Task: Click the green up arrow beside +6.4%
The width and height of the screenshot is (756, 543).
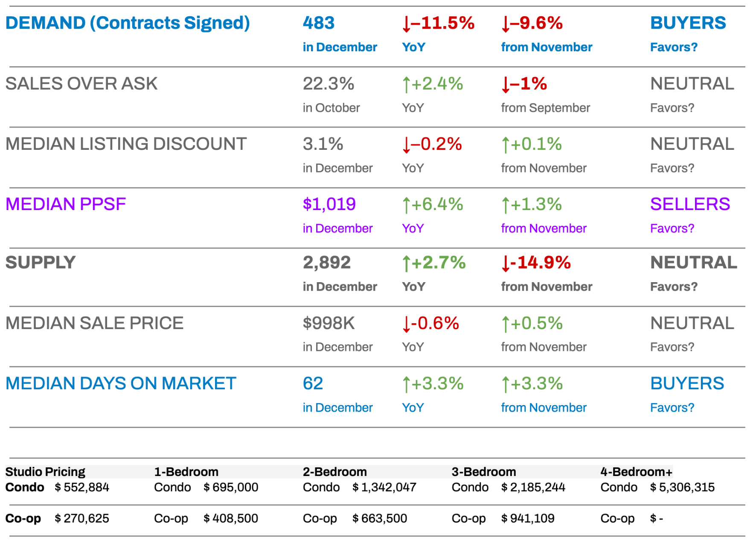Action: [406, 205]
